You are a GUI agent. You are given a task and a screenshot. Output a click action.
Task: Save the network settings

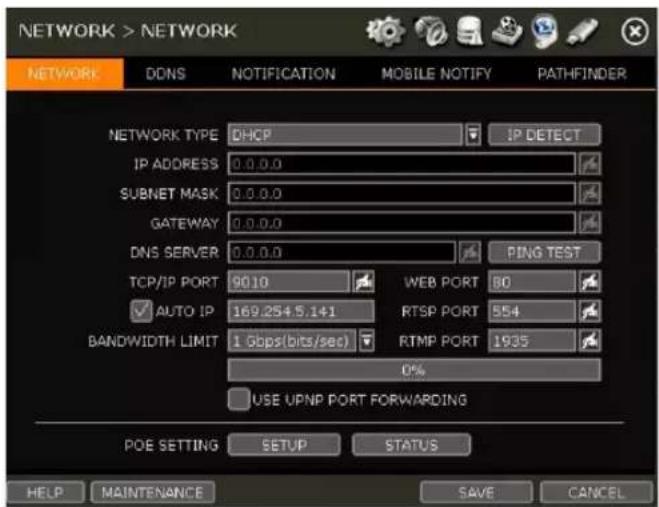[x=476, y=492]
